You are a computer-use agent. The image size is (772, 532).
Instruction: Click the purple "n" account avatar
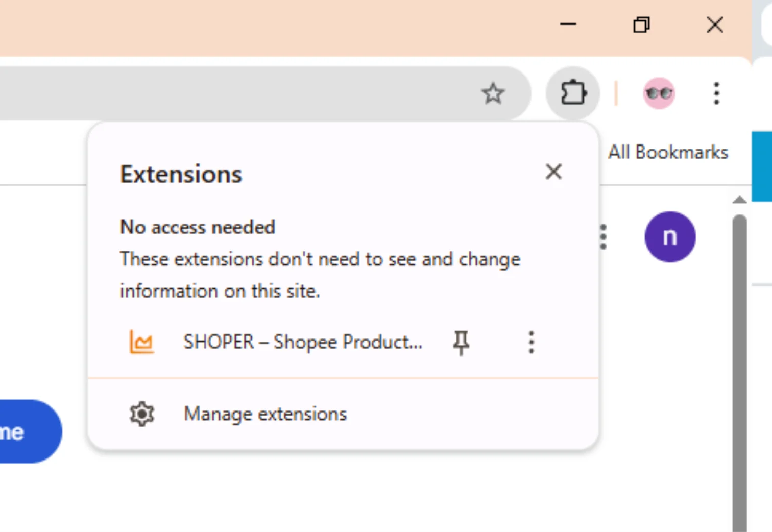click(670, 237)
